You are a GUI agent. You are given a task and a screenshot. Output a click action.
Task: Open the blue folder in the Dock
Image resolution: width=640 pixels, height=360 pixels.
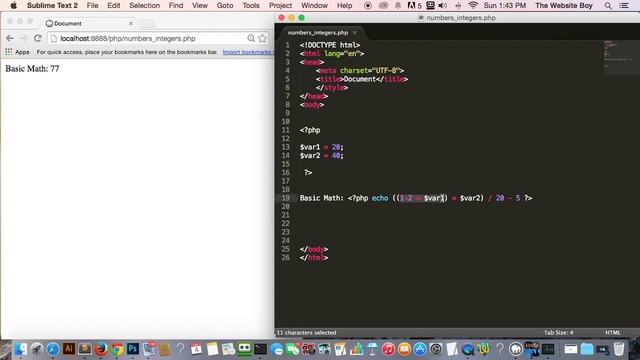[x=587, y=349]
